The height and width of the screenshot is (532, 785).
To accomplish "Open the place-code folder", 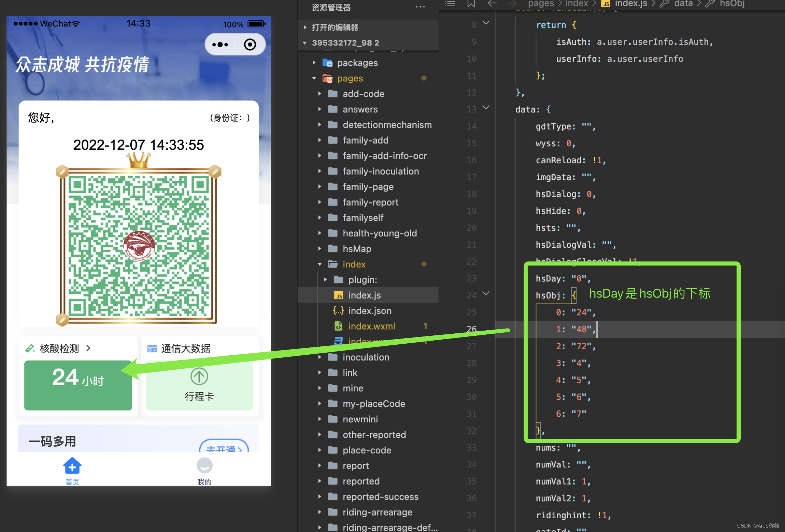I will coord(367,450).
